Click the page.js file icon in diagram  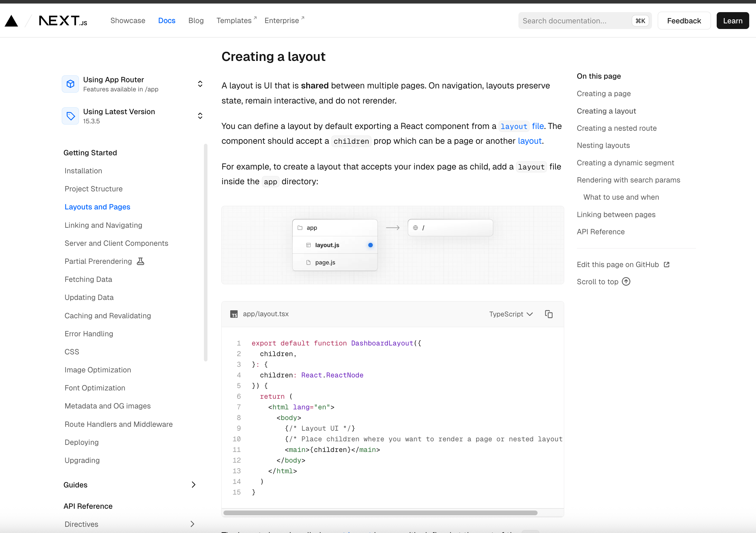point(309,262)
